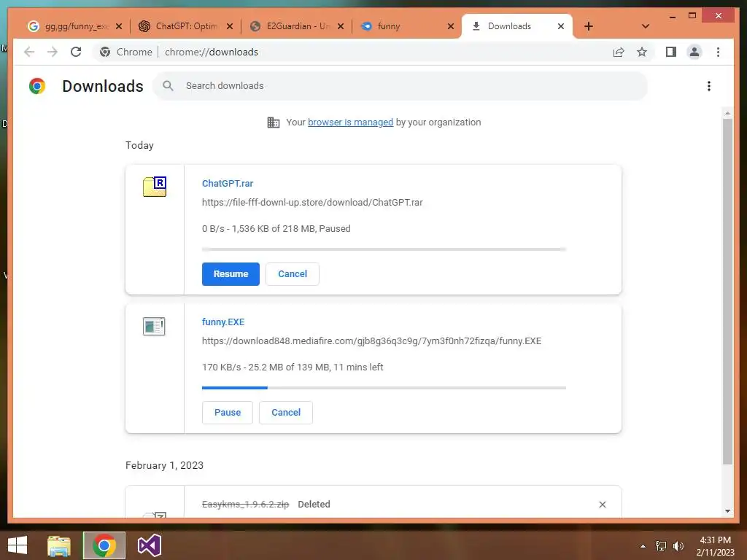Click the network tray icon

click(661, 546)
